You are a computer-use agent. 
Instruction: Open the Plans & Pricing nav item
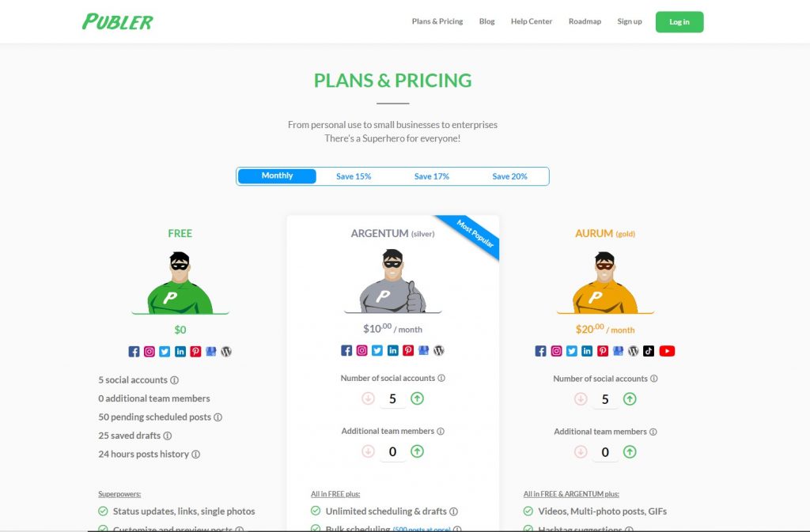pos(437,21)
